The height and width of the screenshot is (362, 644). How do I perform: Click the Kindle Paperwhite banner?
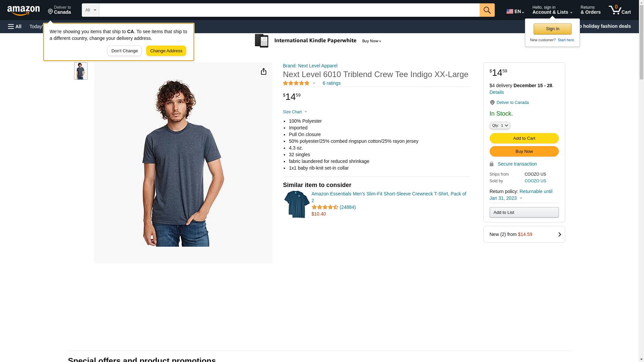click(318, 41)
